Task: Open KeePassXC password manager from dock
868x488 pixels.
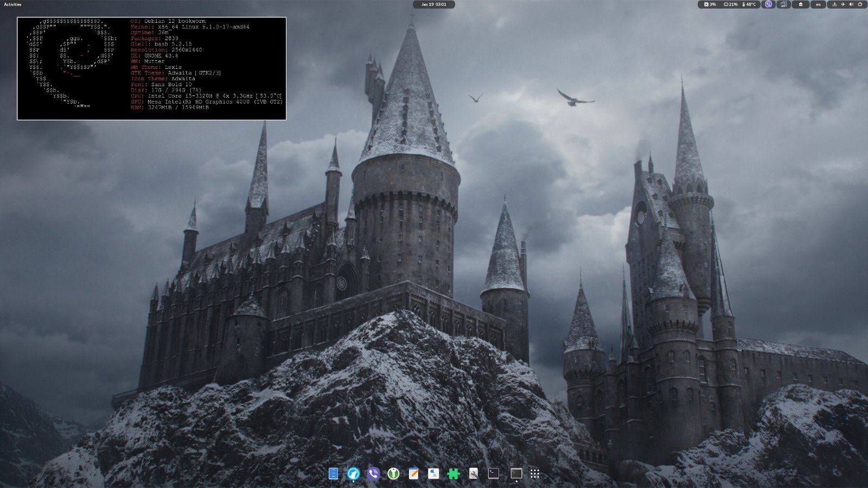Action: coord(393,473)
